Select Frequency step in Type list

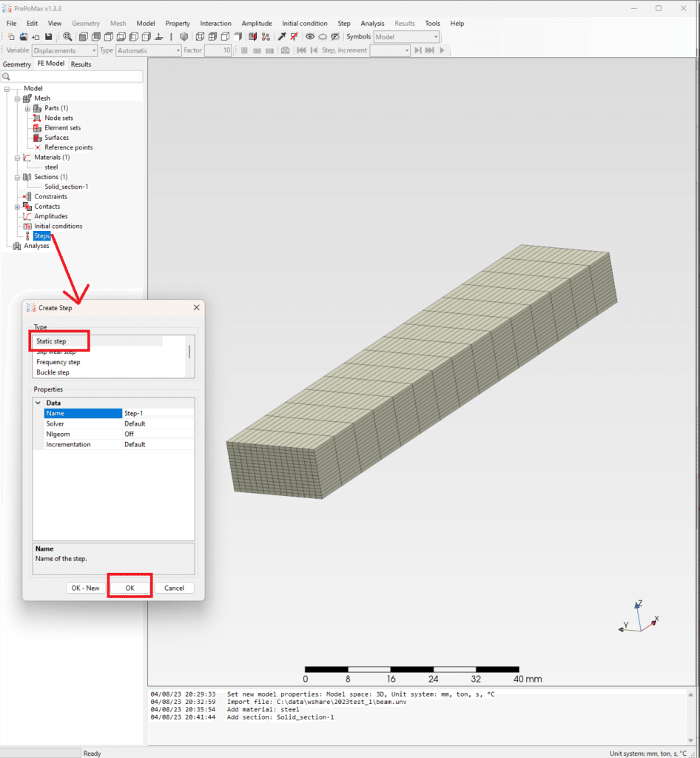58,362
